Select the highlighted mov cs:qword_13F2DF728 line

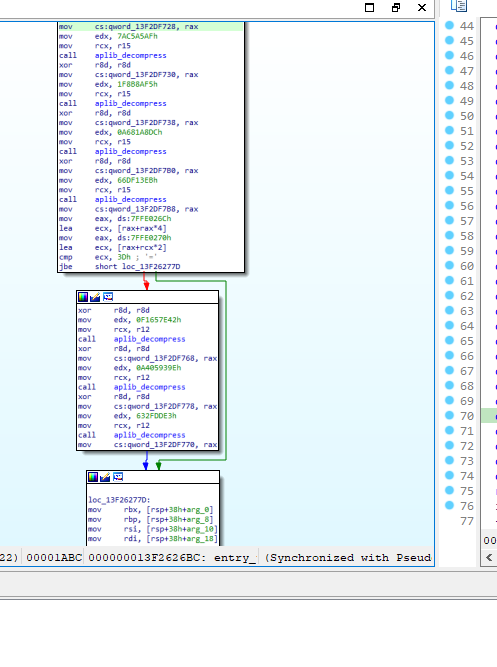[151, 26]
